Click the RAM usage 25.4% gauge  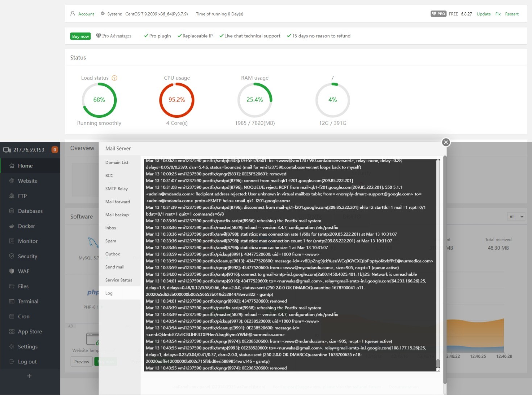pyautogui.click(x=255, y=100)
